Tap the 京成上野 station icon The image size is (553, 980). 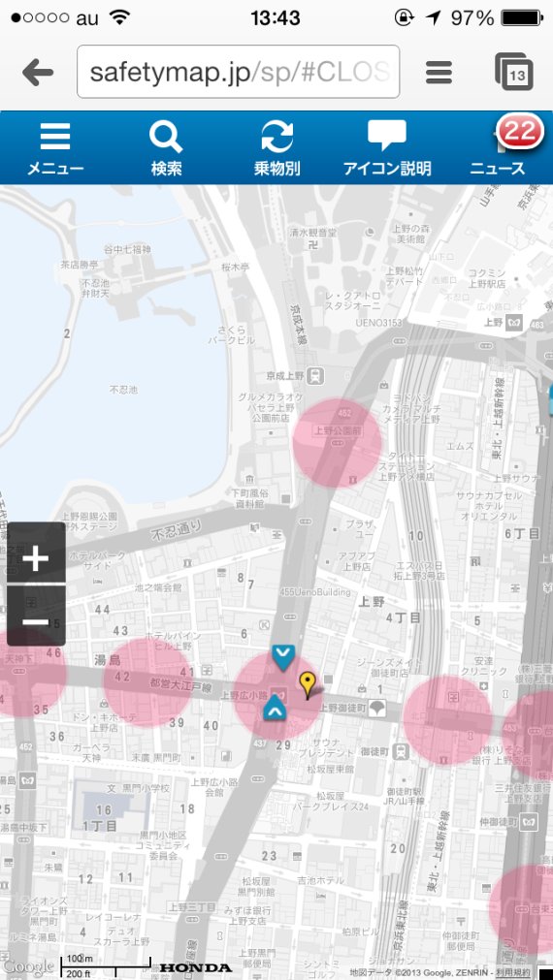coord(316,376)
